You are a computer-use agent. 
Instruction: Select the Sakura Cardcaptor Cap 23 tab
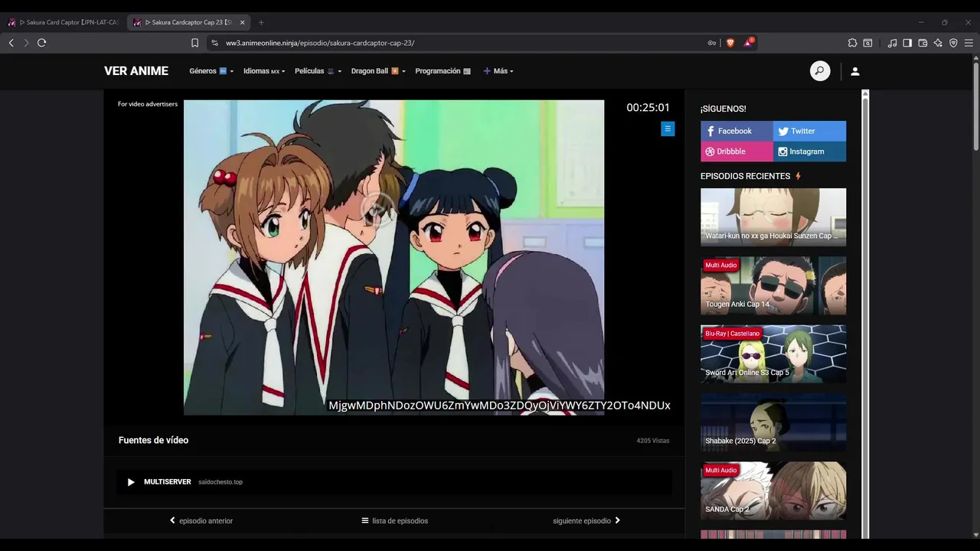188,22
